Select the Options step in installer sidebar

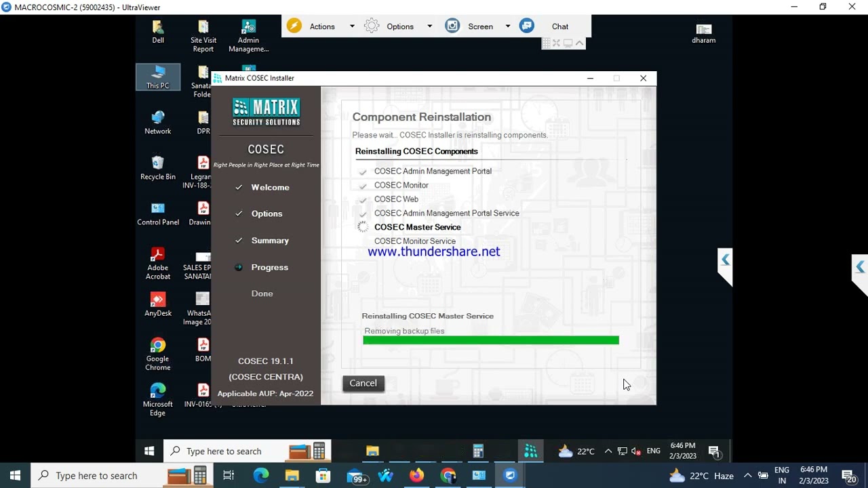pos(267,213)
